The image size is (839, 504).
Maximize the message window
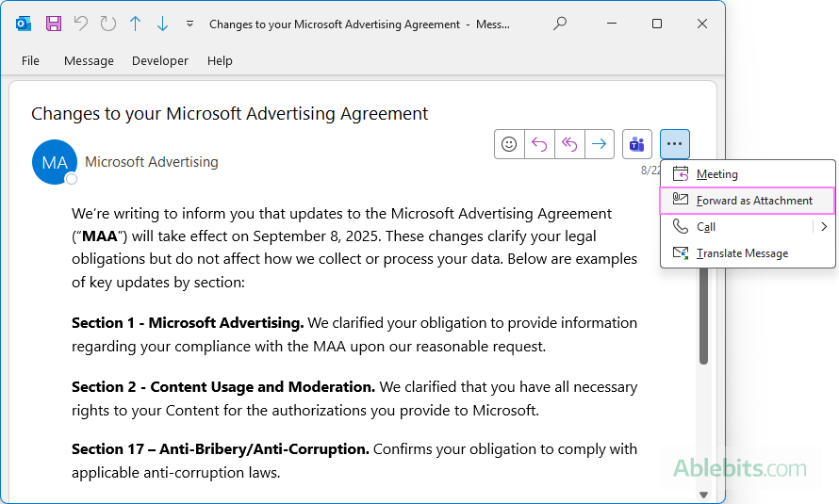(x=657, y=24)
